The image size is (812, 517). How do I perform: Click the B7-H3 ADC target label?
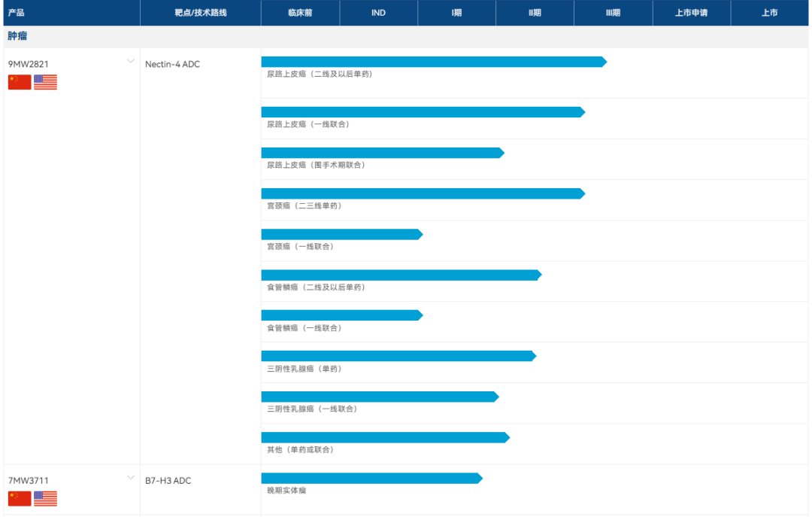coord(168,481)
